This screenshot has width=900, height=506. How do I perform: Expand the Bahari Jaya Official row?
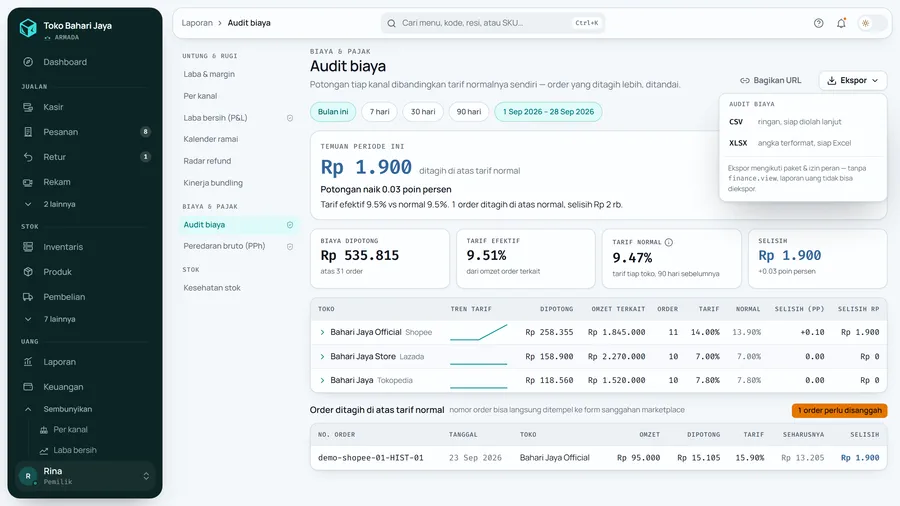pyautogui.click(x=322, y=332)
